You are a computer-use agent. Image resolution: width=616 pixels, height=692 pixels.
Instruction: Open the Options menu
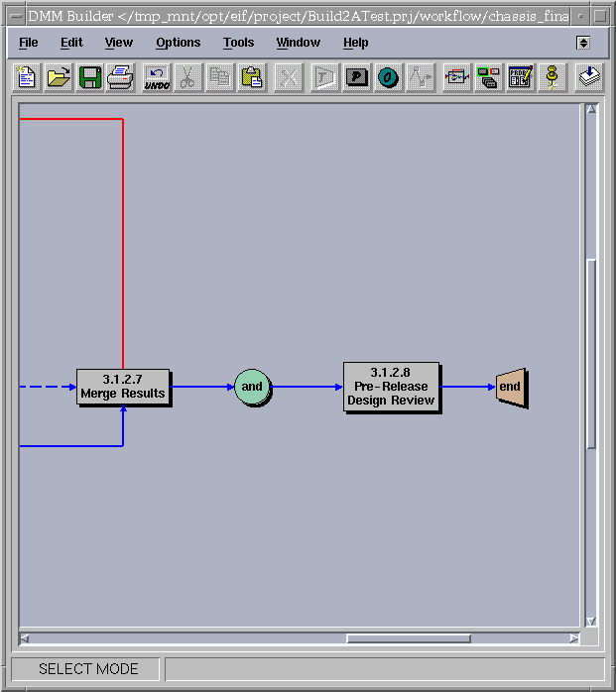coord(178,43)
